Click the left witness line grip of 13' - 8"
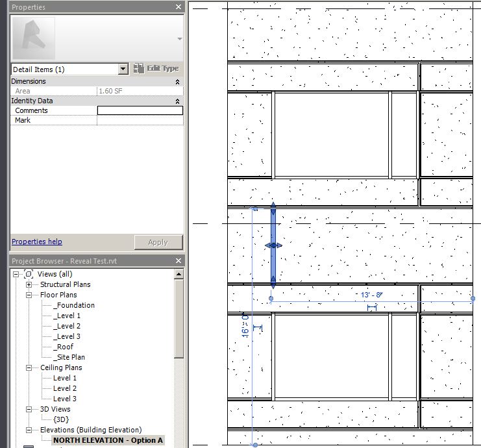This screenshot has width=481, height=448. 271,298
